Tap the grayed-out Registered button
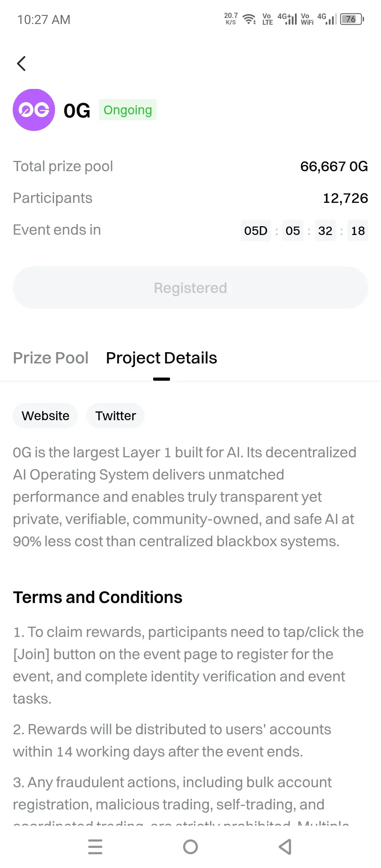 click(190, 288)
